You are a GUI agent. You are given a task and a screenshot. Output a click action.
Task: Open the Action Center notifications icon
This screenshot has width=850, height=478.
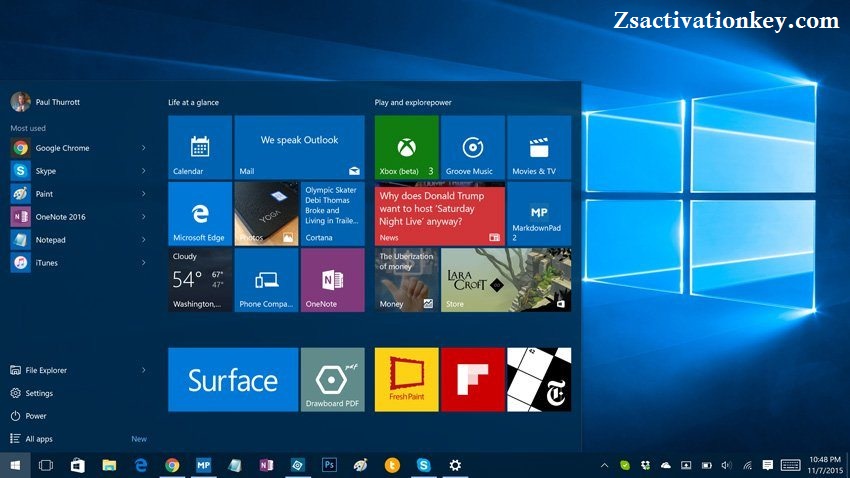[768, 465]
